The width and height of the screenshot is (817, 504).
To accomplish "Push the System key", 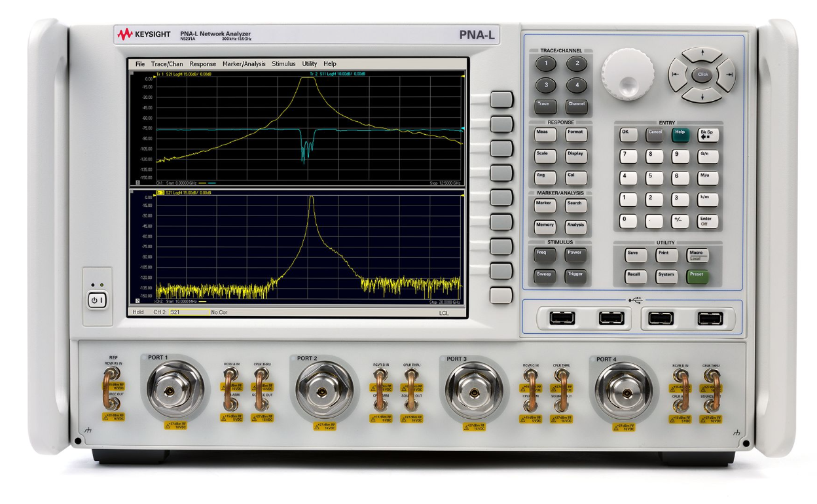I will [666, 277].
